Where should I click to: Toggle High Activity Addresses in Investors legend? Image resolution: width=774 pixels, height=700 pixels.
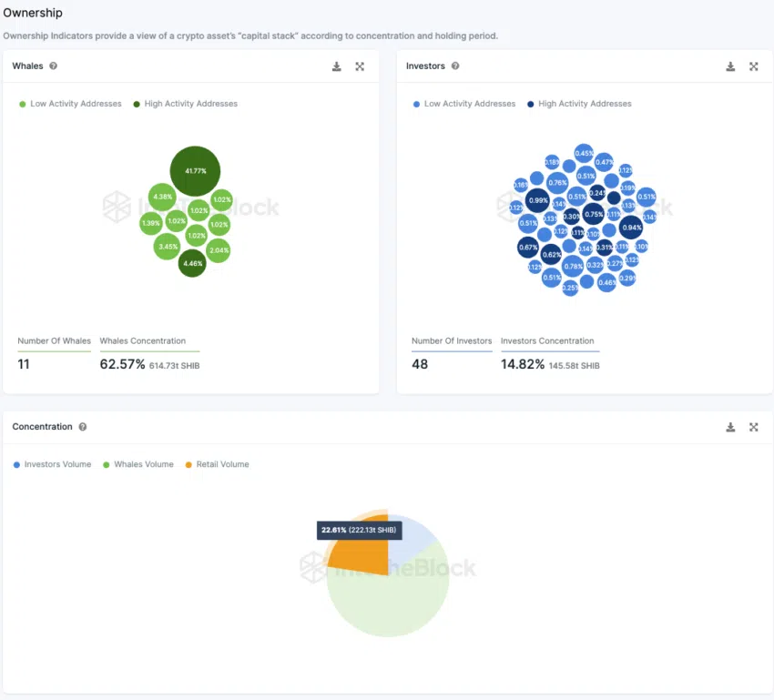pyautogui.click(x=579, y=104)
